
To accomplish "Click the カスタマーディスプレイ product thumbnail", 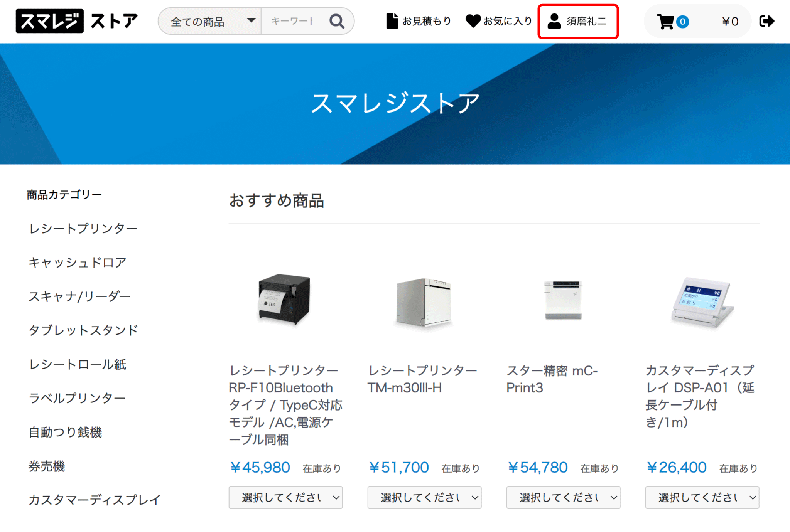I will coord(702,302).
